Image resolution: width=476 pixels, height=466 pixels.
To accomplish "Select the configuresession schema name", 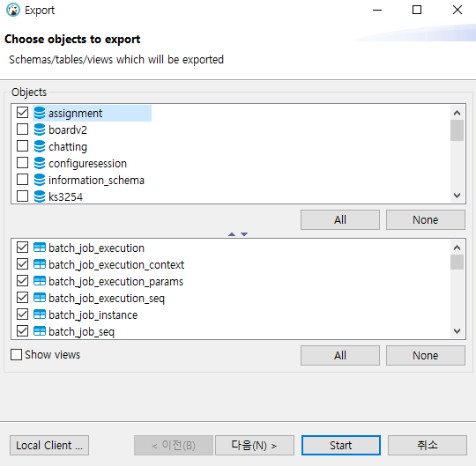I will coord(87,164).
